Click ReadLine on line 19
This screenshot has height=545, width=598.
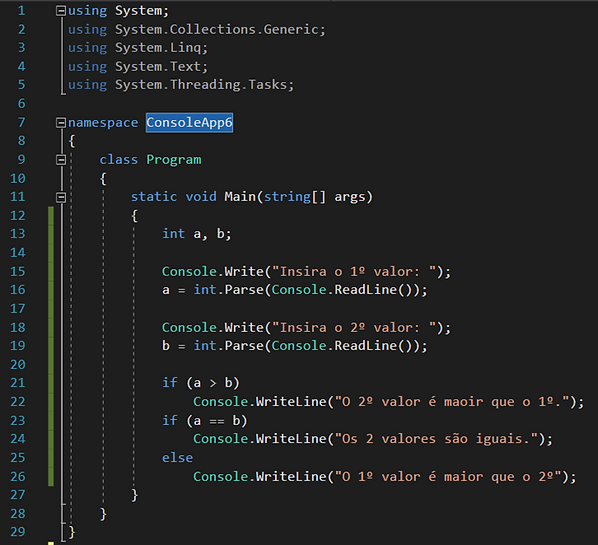[365, 346]
